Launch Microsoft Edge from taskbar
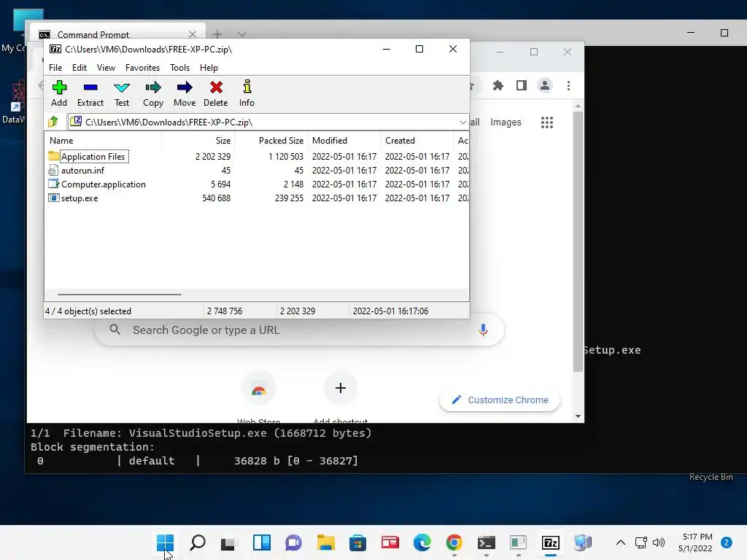747x560 pixels. tap(422, 542)
